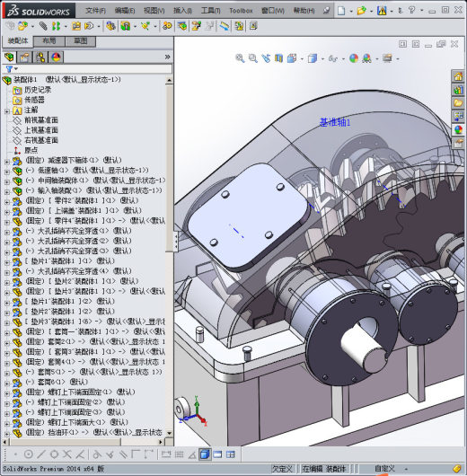Run the Interference Detection tool
The image size is (467, 476).
[x=239, y=26]
